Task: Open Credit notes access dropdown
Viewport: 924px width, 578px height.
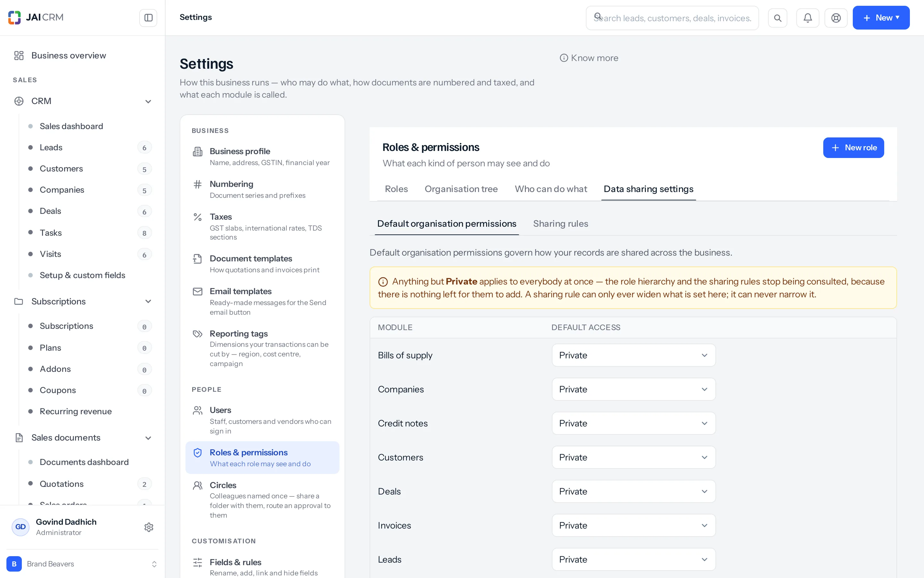Action: (633, 423)
